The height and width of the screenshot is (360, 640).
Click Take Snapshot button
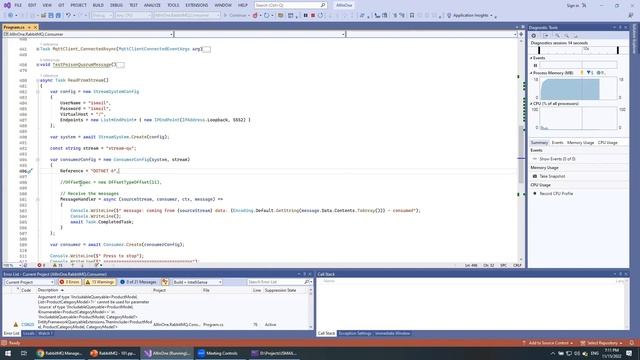552,176
